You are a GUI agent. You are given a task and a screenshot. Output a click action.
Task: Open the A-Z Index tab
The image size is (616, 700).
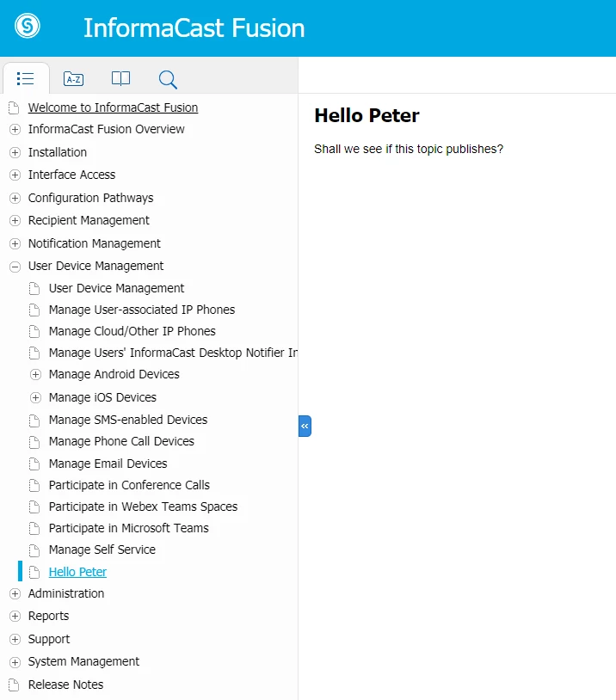point(73,79)
